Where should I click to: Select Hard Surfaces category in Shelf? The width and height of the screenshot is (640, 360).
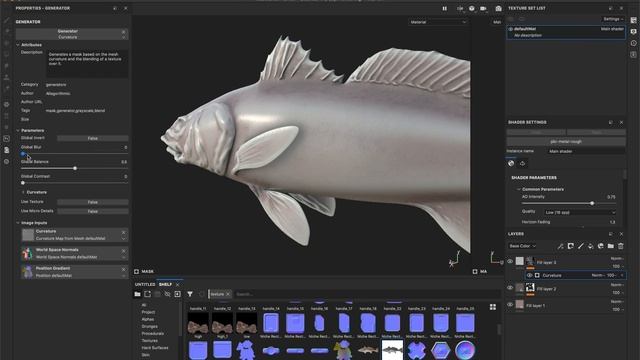[x=155, y=348]
